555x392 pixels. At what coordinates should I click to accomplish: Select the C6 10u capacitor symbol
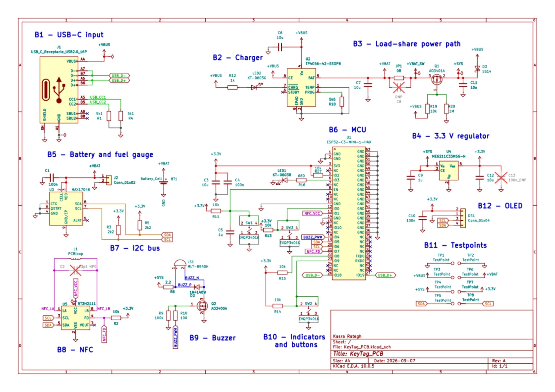pos(280,47)
